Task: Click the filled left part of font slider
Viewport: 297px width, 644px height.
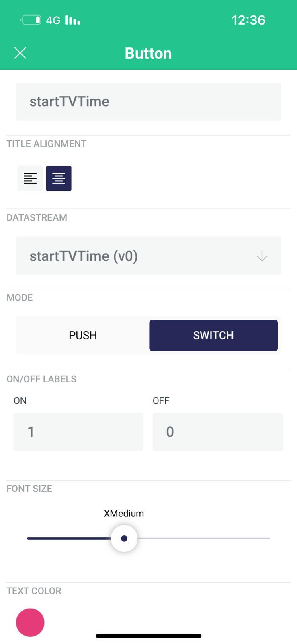Action: [68, 538]
